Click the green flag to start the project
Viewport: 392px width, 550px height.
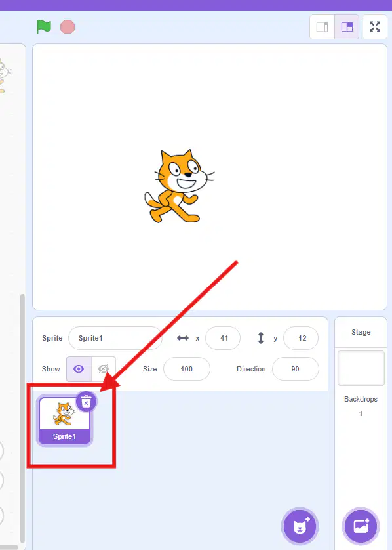[x=44, y=27]
